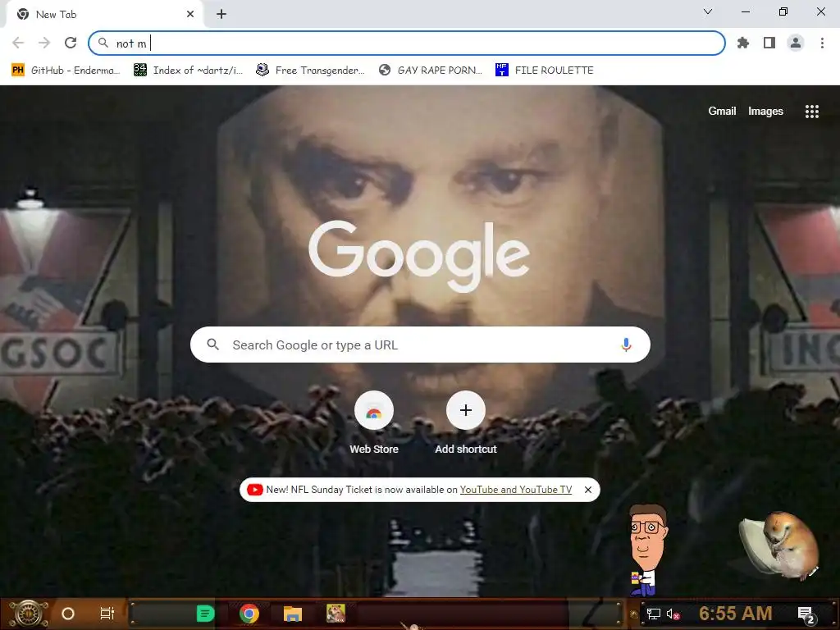Open the GitHub - Enderma... bookmark

pyautogui.click(x=66, y=71)
